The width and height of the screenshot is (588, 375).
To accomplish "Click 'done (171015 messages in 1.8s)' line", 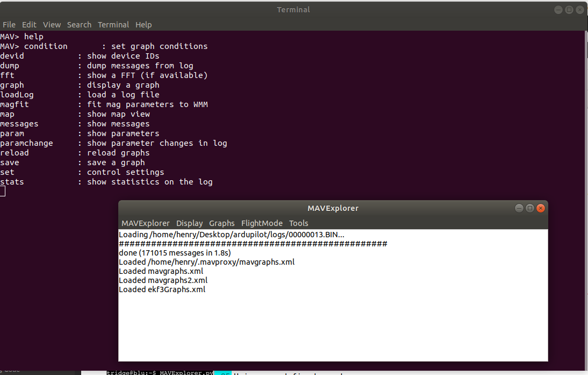I will (175, 253).
